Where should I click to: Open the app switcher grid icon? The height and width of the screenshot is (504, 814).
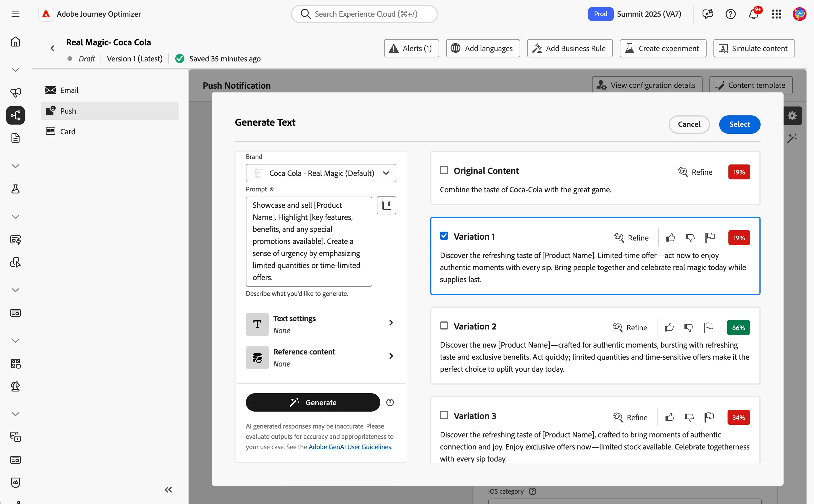pos(777,14)
